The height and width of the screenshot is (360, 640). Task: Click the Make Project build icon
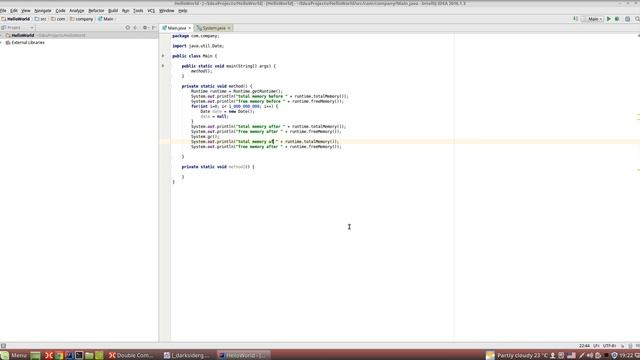tap(576, 19)
